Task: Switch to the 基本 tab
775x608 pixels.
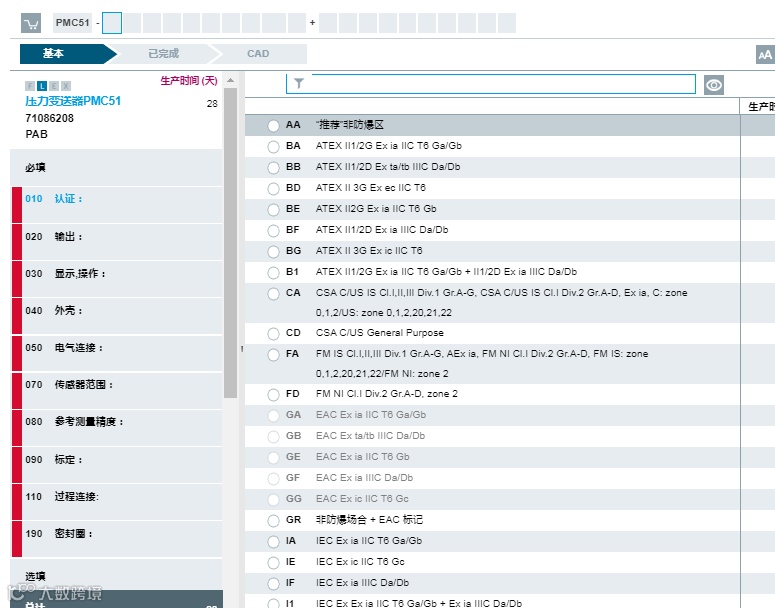Action: (x=68, y=54)
